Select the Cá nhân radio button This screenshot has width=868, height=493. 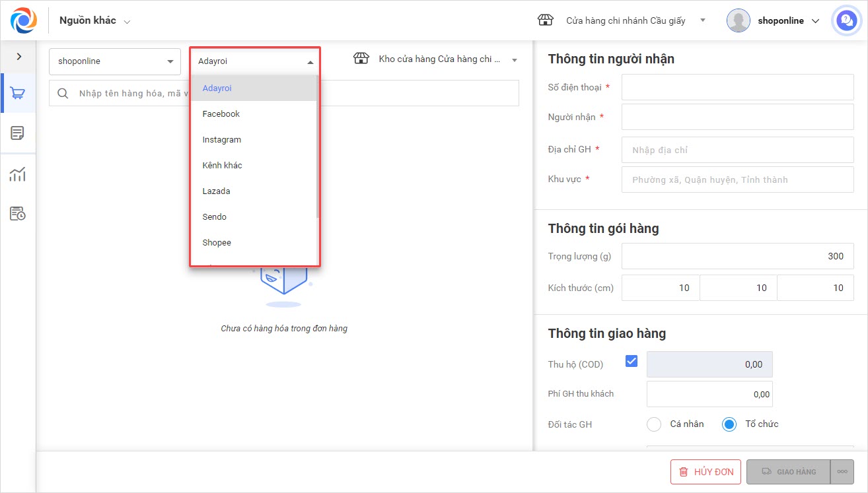(x=654, y=424)
